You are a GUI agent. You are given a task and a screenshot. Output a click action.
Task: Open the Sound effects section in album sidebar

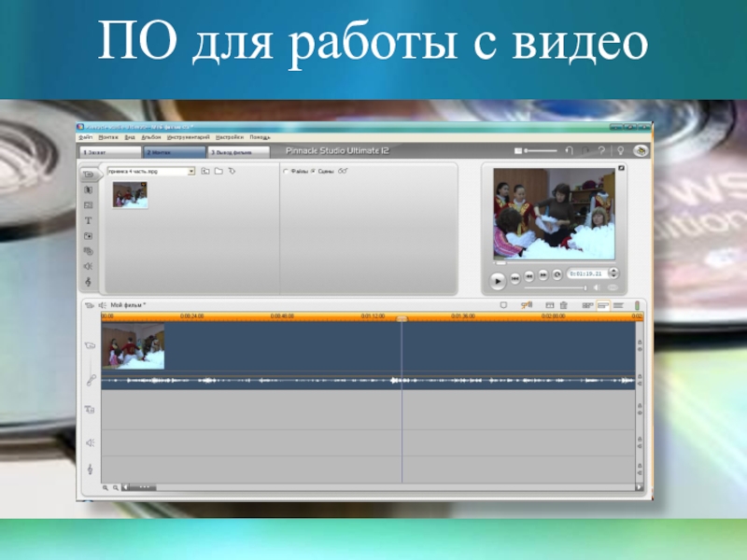[89, 266]
